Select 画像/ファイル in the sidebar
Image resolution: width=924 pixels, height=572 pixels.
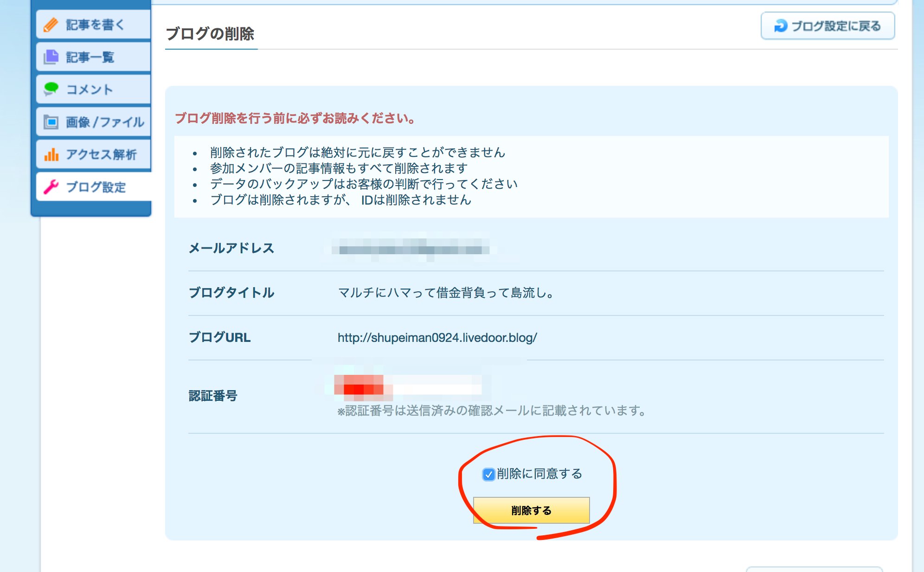coord(105,122)
